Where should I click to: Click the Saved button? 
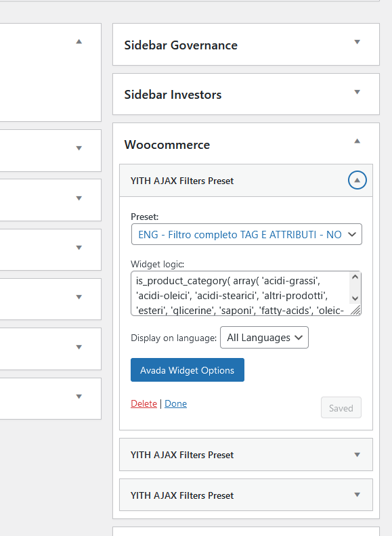pos(341,408)
